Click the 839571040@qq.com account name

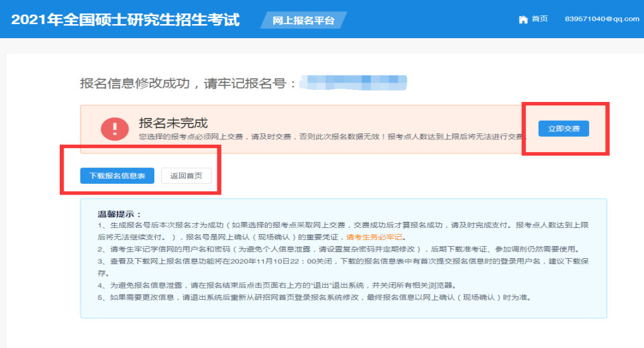point(602,19)
